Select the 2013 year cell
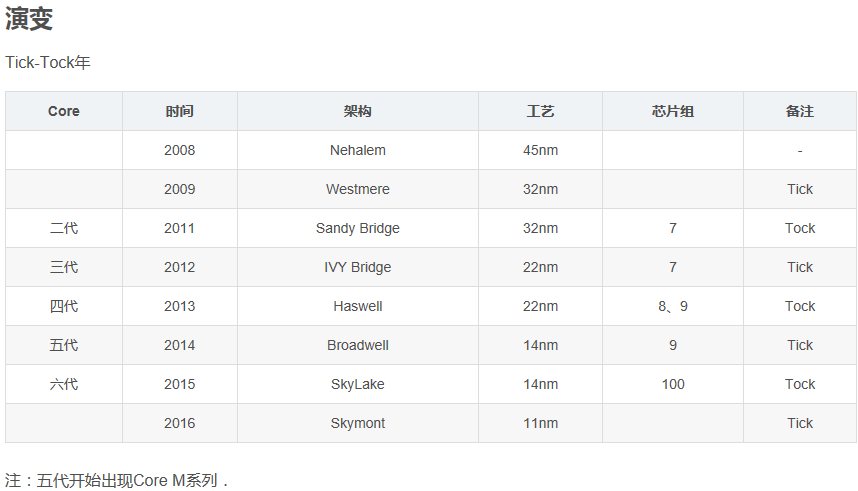Screen dimensions: 858x491 (x=179, y=306)
